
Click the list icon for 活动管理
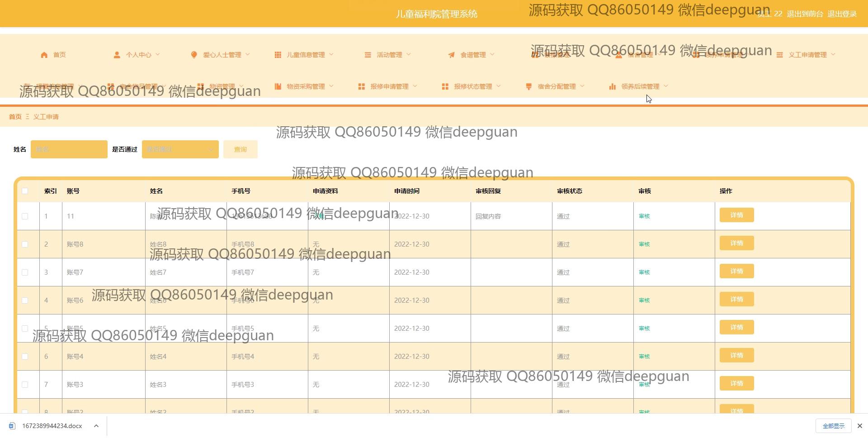coord(368,55)
